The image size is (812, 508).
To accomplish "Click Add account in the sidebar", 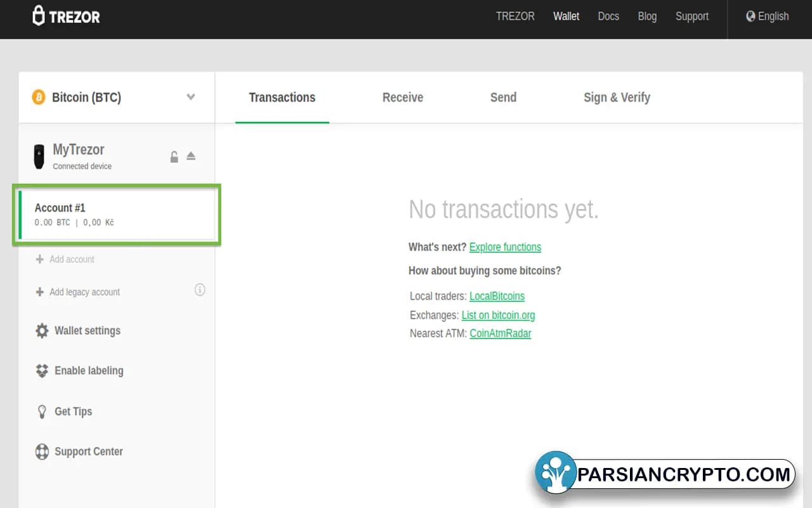I will click(x=72, y=259).
